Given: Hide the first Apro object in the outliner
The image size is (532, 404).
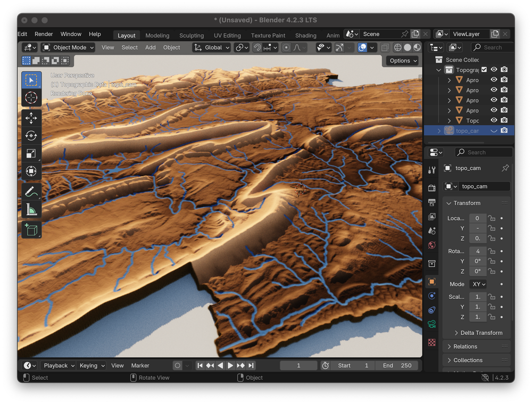Looking at the screenshot, I should [494, 80].
